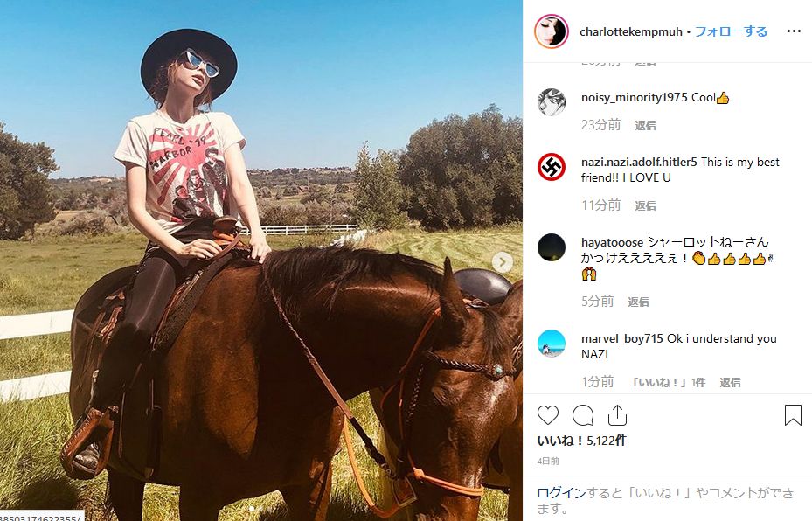812x521 pixels.
Task: Reply to hayatooose's comment
Action: tap(638, 302)
